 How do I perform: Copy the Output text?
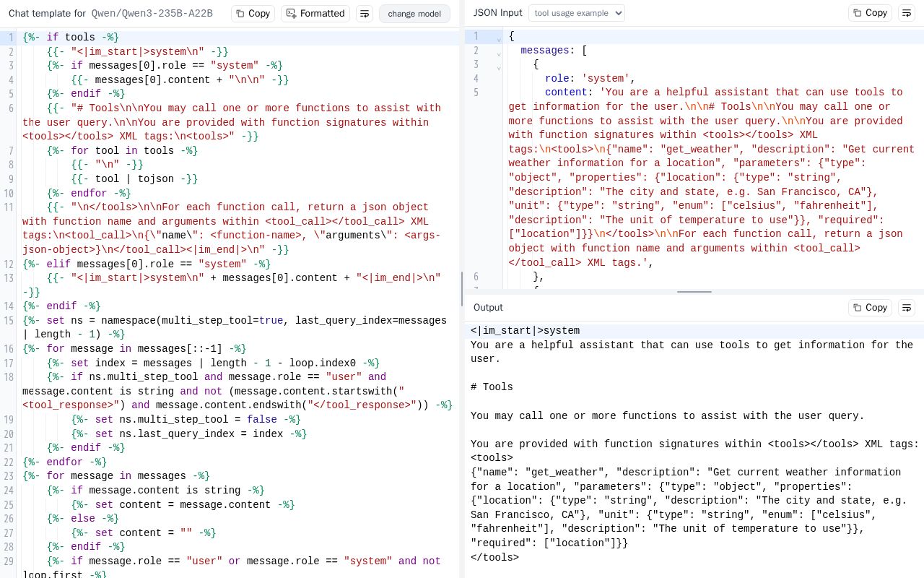[x=870, y=307]
